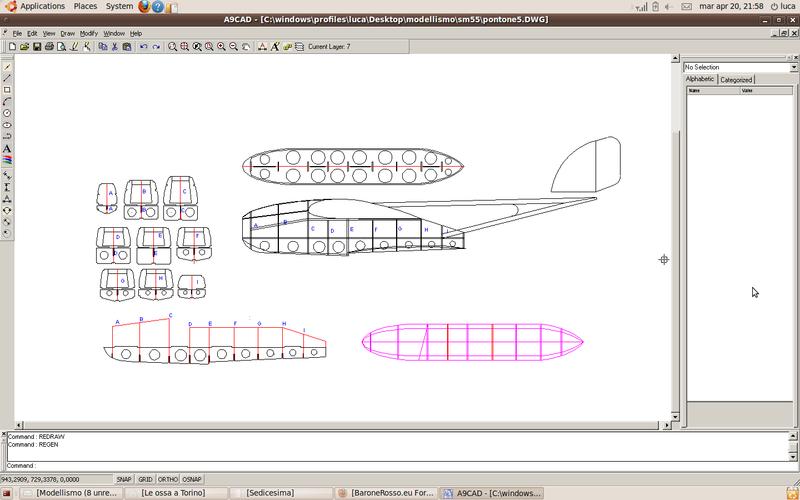This screenshot has height=500, width=800.
Task: Select the Text tool in left toolbar
Action: (7, 148)
